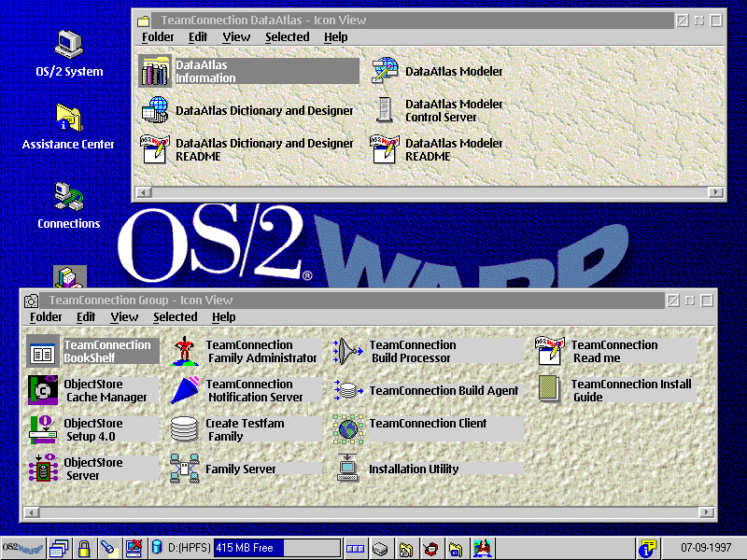Open Edit menu in DataAtlas window
Viewport: 747px width, 560px height.
pos(198,37)
